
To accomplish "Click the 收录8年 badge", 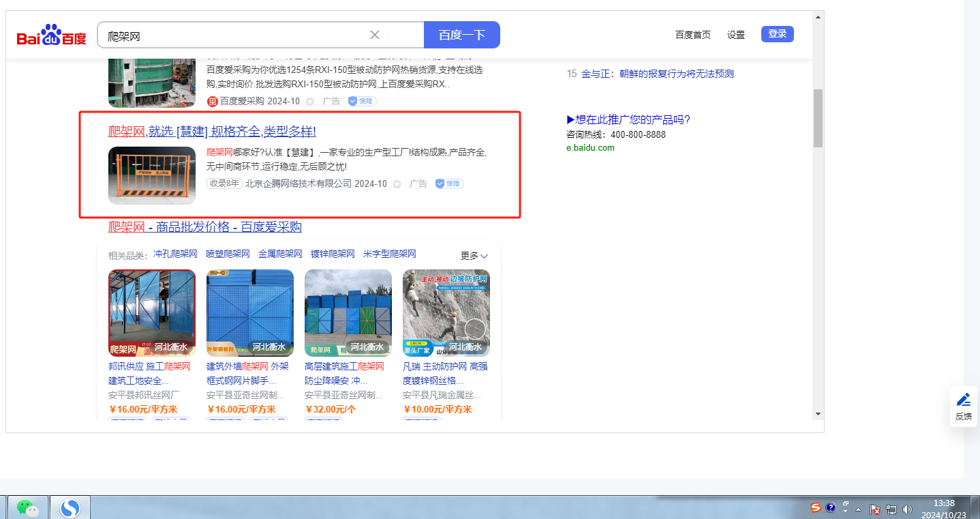I will 224,183.
